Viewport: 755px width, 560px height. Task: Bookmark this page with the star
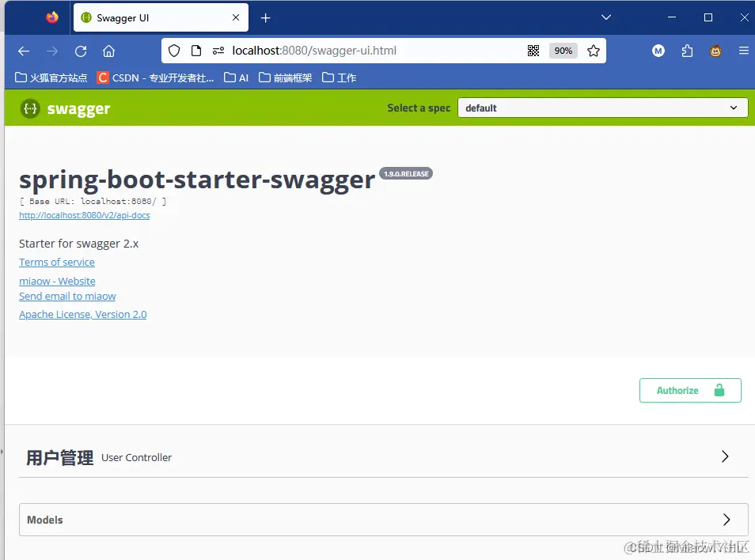point(594,51)
